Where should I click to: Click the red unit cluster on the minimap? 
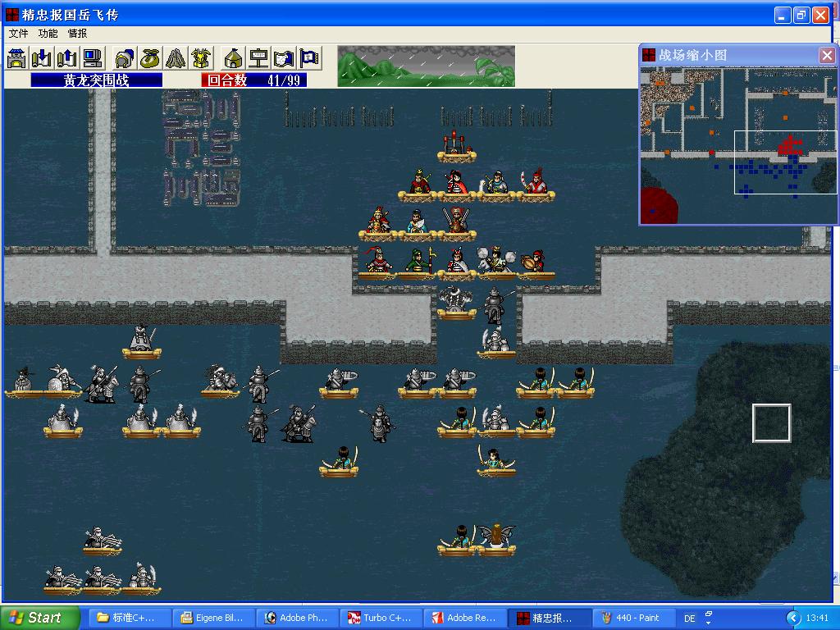(x=790, y=146)
